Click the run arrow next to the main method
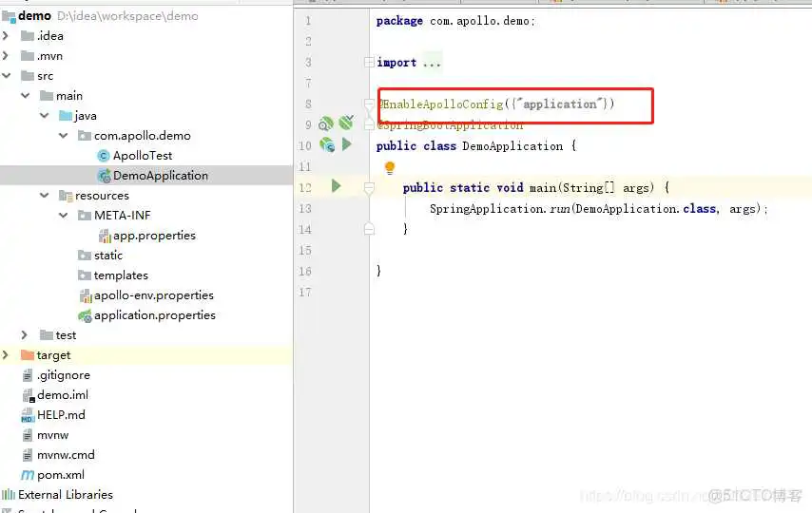 coord(336,186)
